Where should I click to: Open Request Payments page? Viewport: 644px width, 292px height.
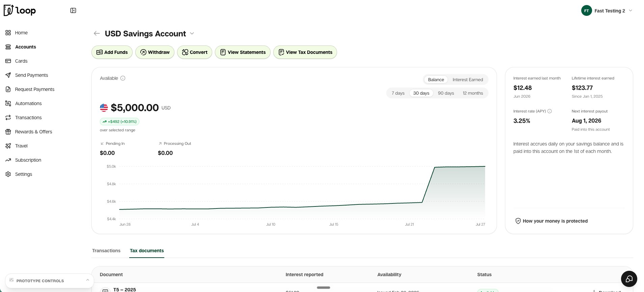coord(34,89)
